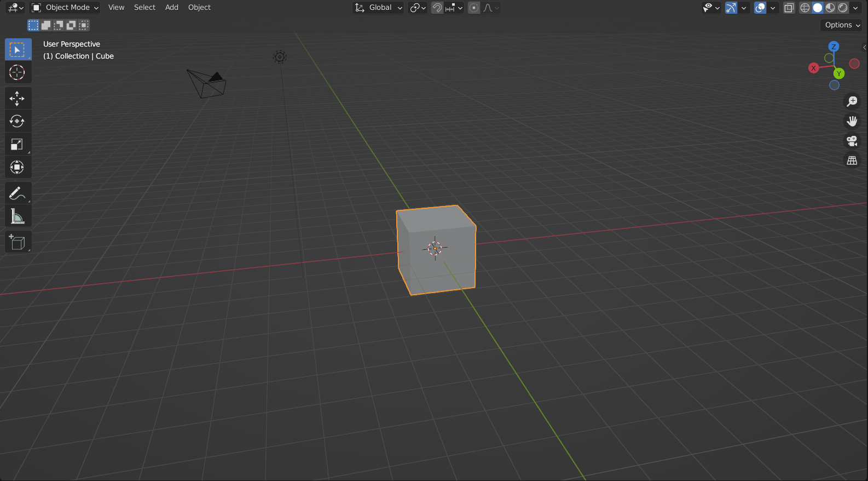
Task: Activate the combined Transform tool
Action: point(18,167)
